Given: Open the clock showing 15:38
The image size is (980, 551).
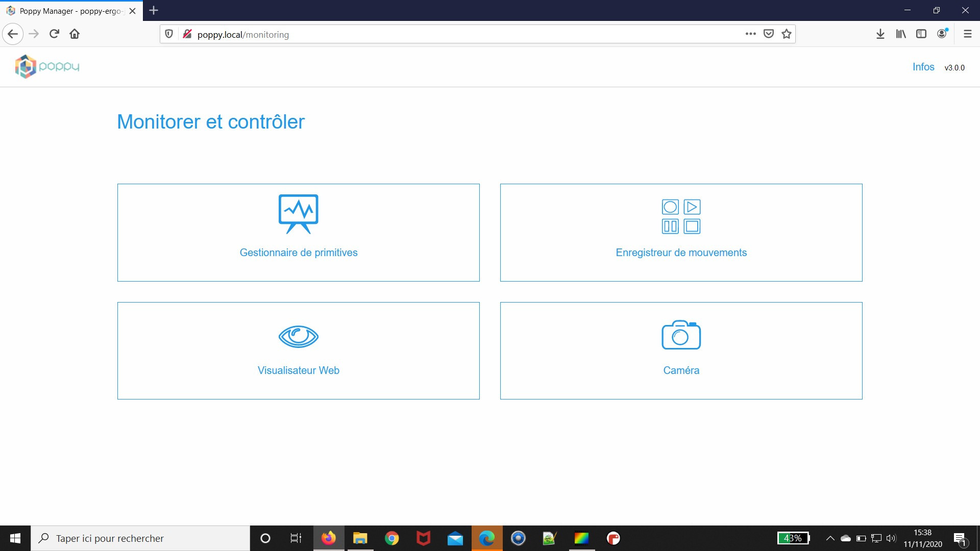Looking at the screenshot, I should point(923,538).
